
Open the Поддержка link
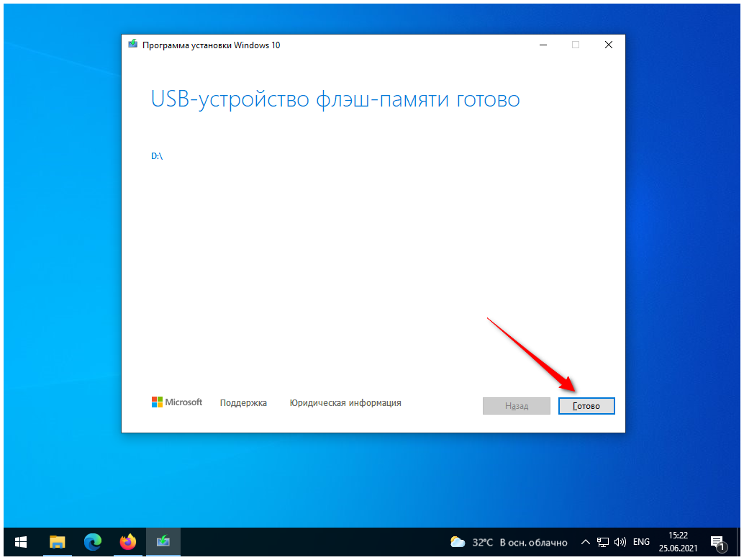pos(243,403)
